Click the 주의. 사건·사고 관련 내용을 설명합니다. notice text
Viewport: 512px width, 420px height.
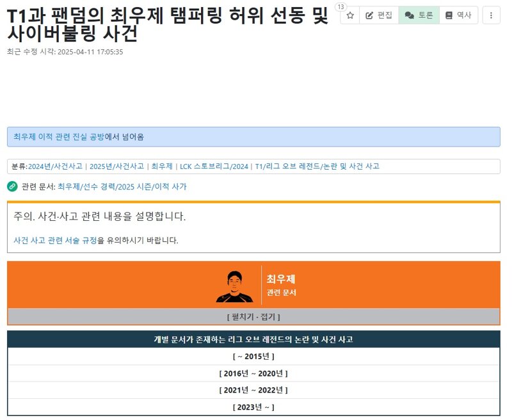[100, 216]
